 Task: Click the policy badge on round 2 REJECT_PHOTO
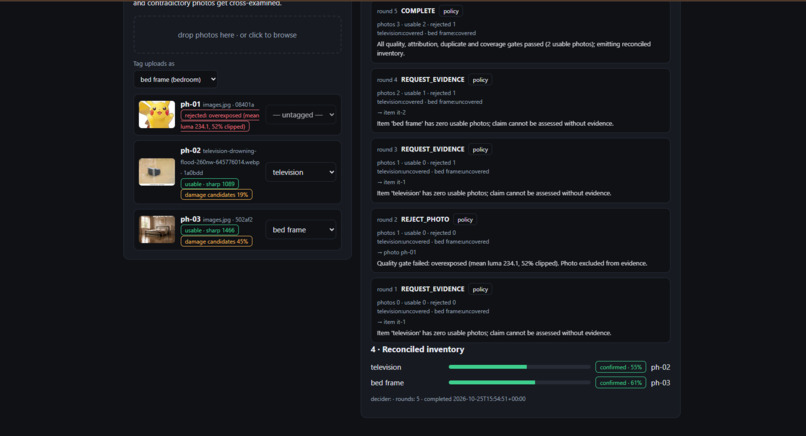click(465, 220)
